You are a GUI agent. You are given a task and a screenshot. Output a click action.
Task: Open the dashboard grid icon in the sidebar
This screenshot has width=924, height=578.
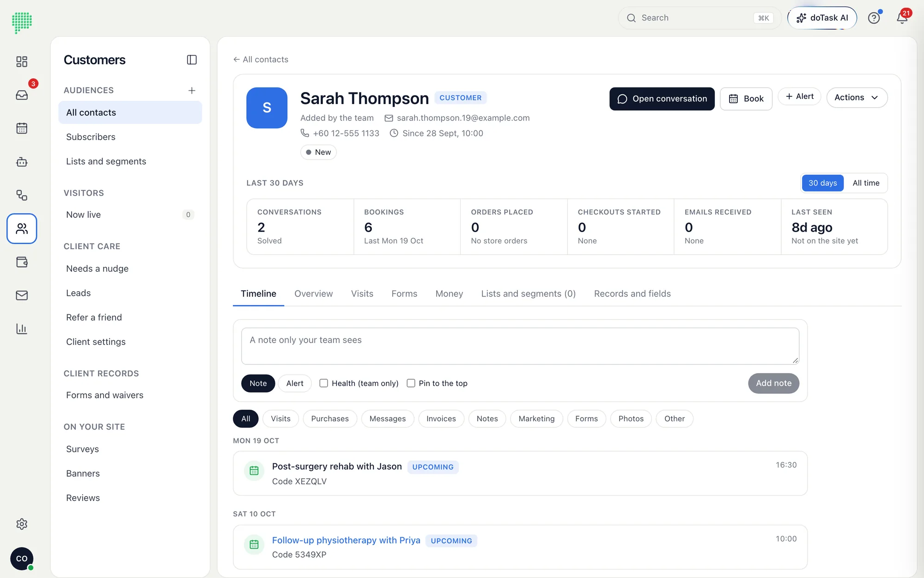click(22, 61)
